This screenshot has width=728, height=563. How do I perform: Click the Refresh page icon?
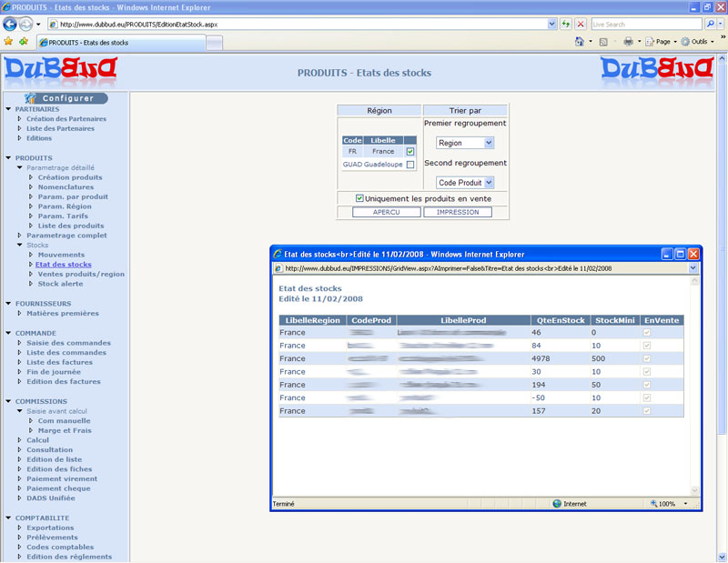(x=566, y=25)
